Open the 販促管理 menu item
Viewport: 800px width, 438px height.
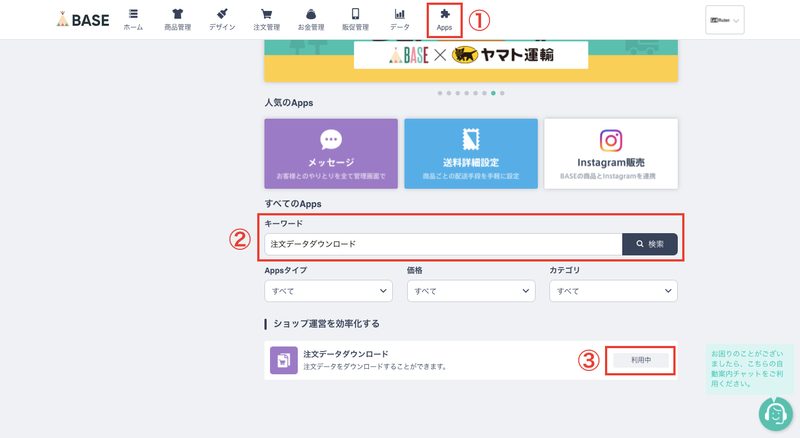[x=356, y=20]
